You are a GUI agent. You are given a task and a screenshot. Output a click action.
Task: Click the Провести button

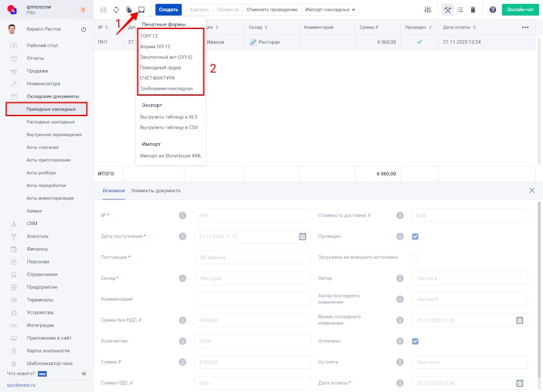pyautogui.click(x=227, y=10)
